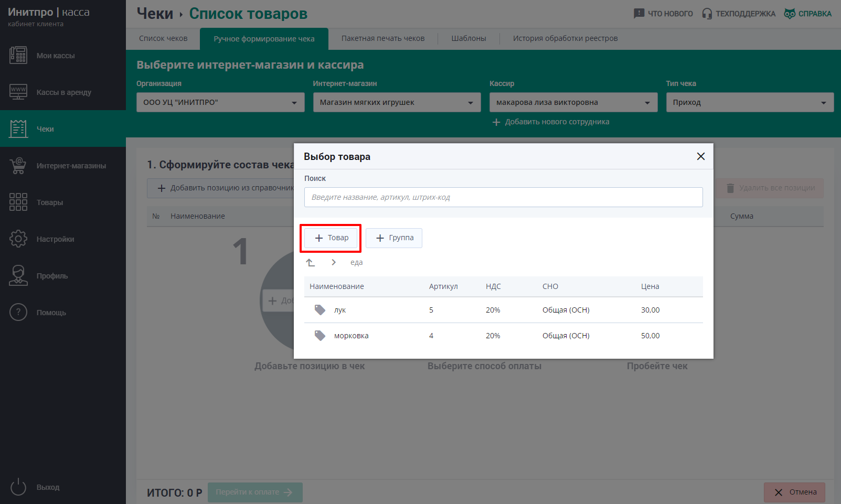Click the Цена column header
The height and width of the screenshot is (504, 841).
tap(650, 286)
